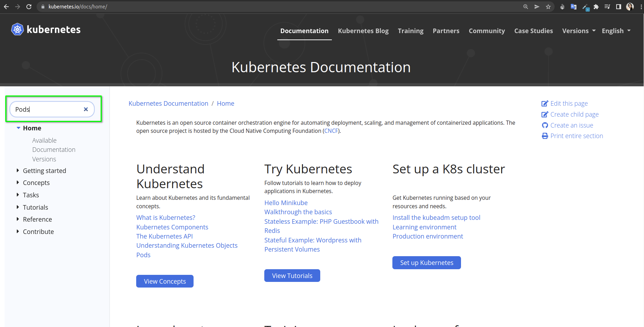Toggle the browser side panel
Screen dimensions: 644x327
pos(619,7)
